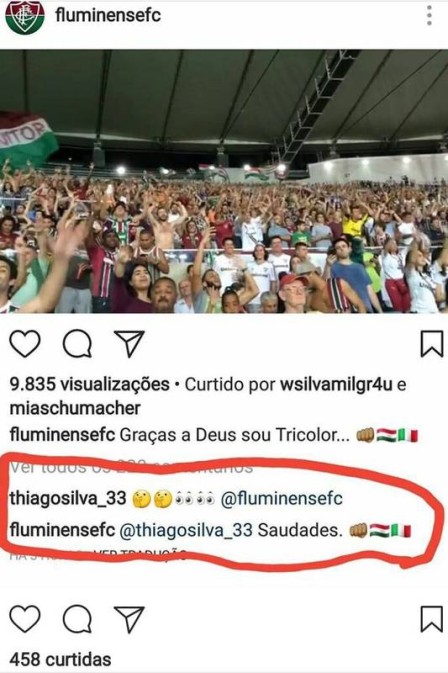
Task: Open the fluminensefc profile avatar
Action: [24, 17]
